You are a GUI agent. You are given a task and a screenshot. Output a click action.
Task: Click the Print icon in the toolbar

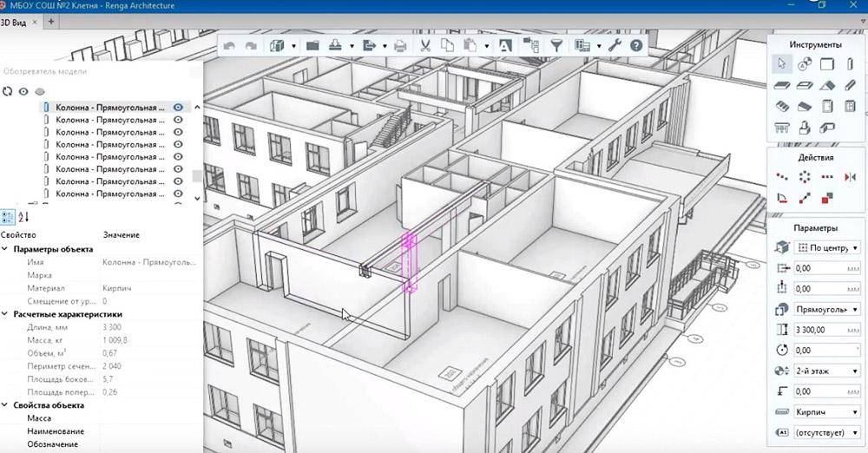pyautogui.click(x=399, y=45)
